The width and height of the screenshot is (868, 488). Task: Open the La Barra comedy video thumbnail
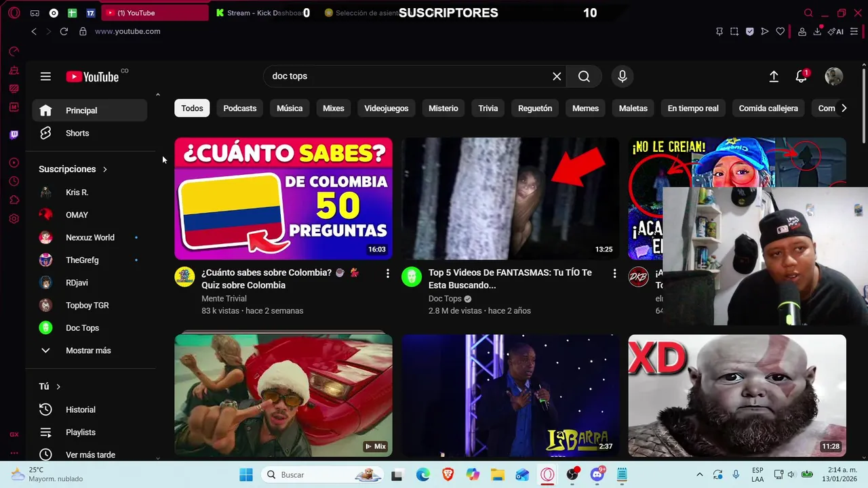pyautogui.click(x=510, y=395)
